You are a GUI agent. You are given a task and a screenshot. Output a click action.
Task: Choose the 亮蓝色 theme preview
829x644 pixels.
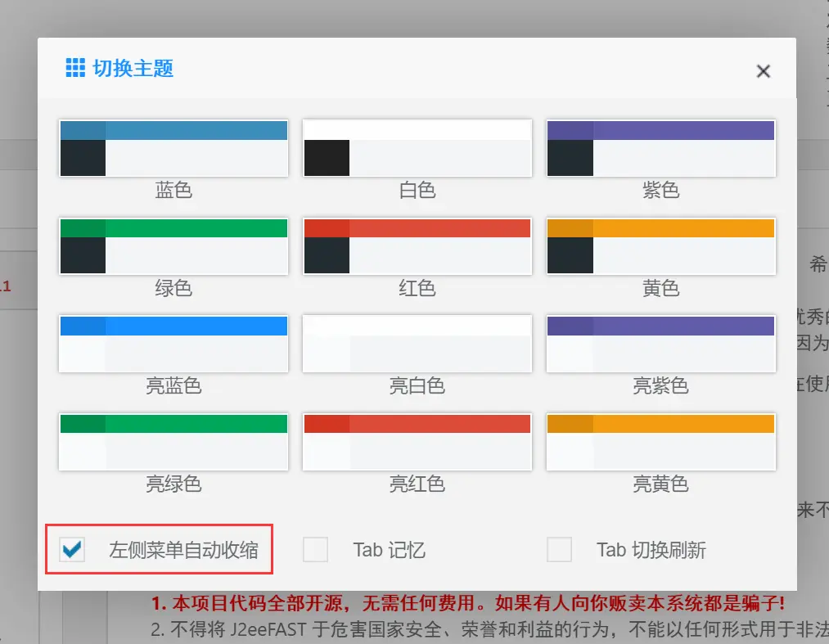[173, 344]
